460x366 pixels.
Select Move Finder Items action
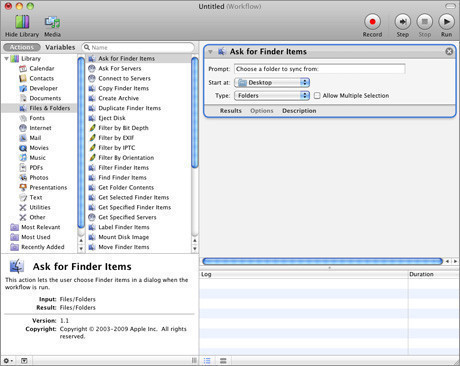139,247
